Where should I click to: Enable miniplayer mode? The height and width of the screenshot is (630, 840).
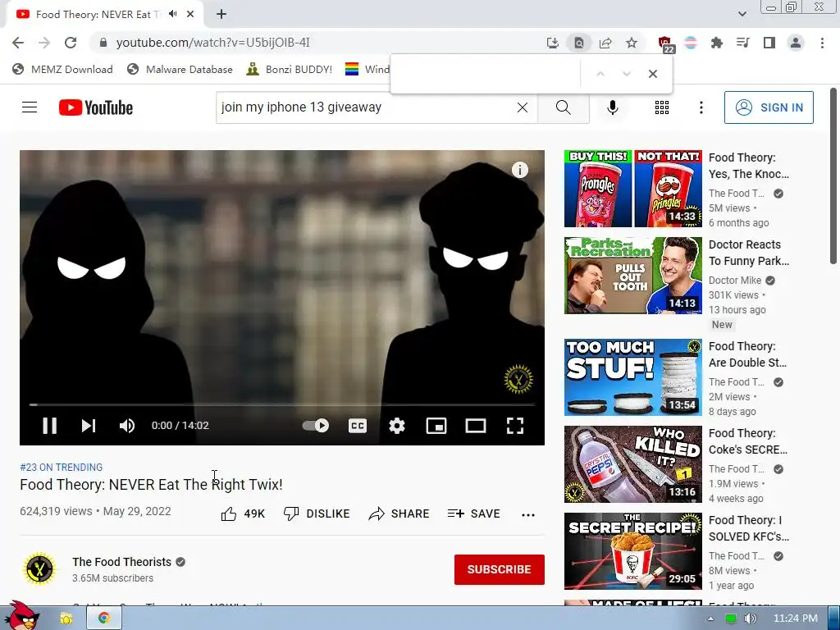point(436,426)
